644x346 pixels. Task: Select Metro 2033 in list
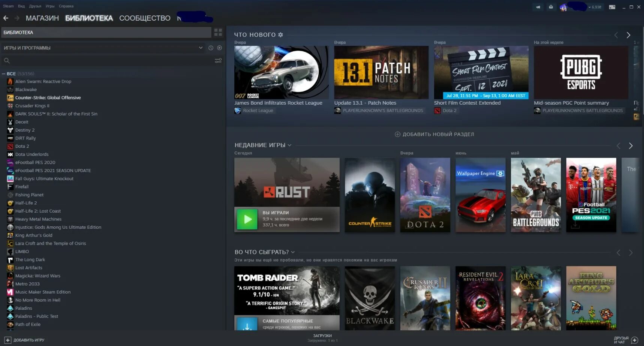click(27, 284)
